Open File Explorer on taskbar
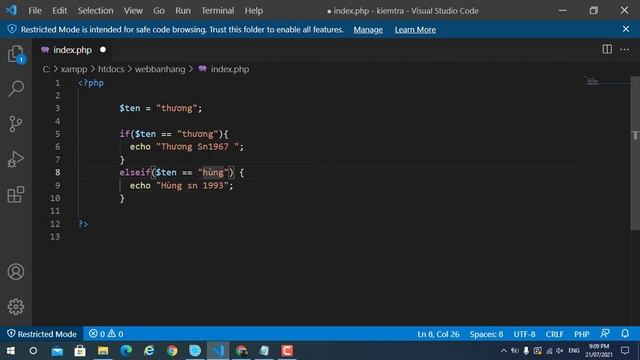 [103, 351]
